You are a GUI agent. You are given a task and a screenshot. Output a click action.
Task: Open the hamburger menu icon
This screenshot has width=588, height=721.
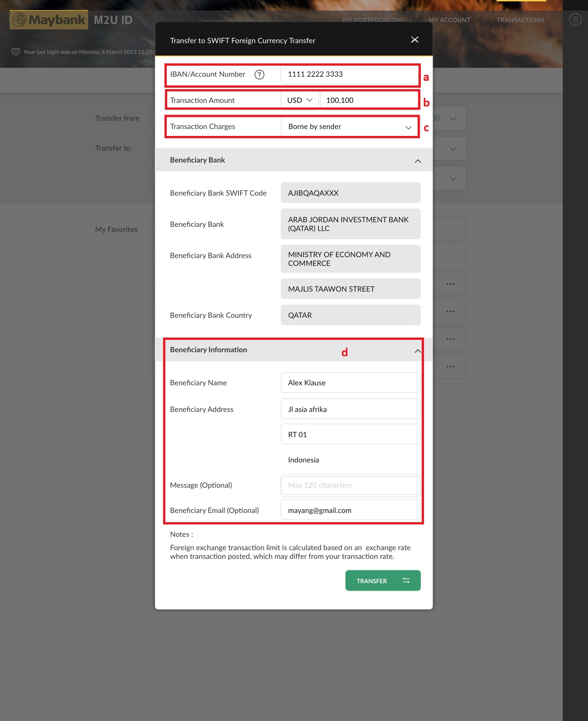point(575,20)
